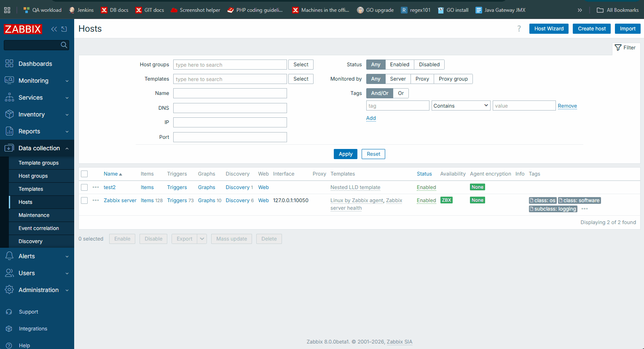This screenshot has height=349, width=644.
Task: Tick the checkbox for test2 host
Action: click(x=84, y=187)
